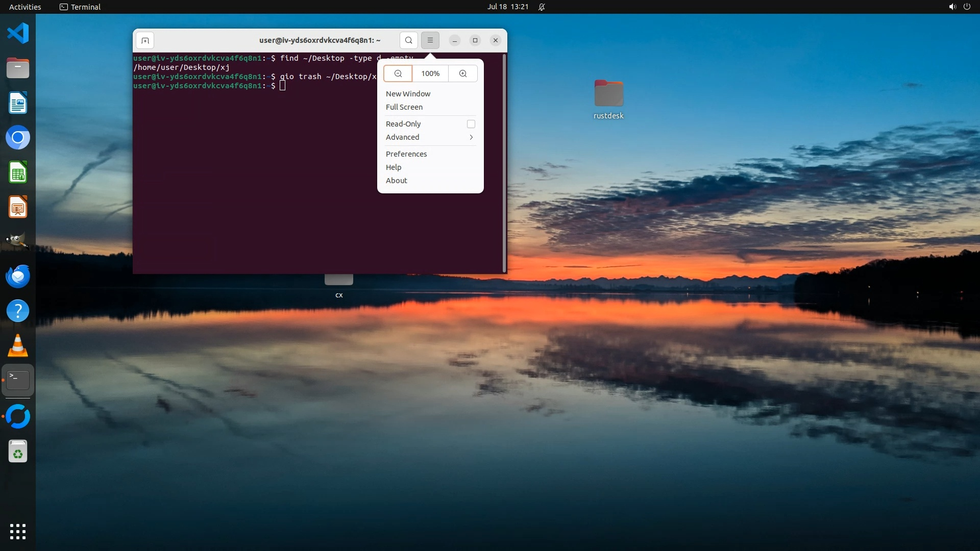
Task: Select the New Window menu entry
Action: point(408,94)
